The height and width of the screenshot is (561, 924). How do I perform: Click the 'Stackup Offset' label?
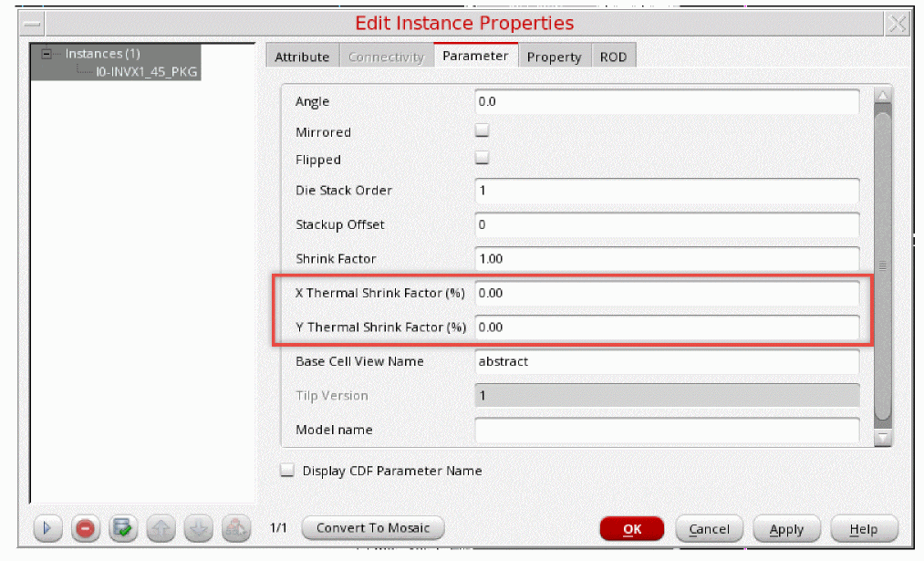tap(340, 224)
